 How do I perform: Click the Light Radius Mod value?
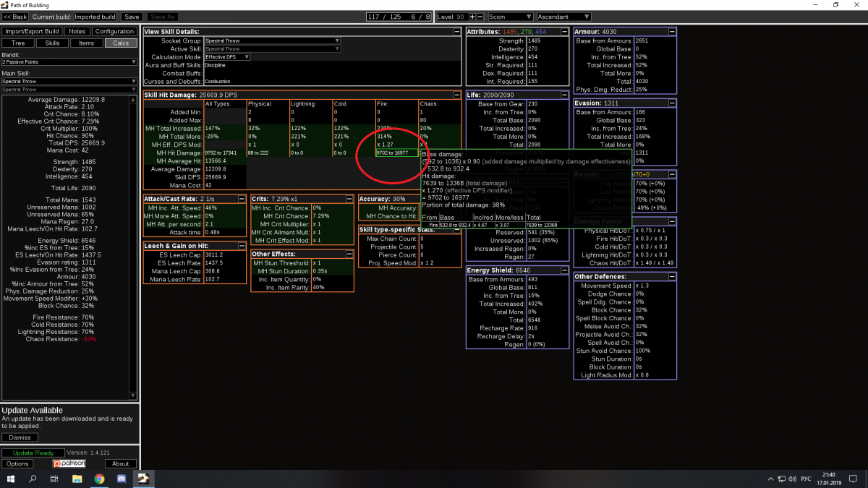642,375
